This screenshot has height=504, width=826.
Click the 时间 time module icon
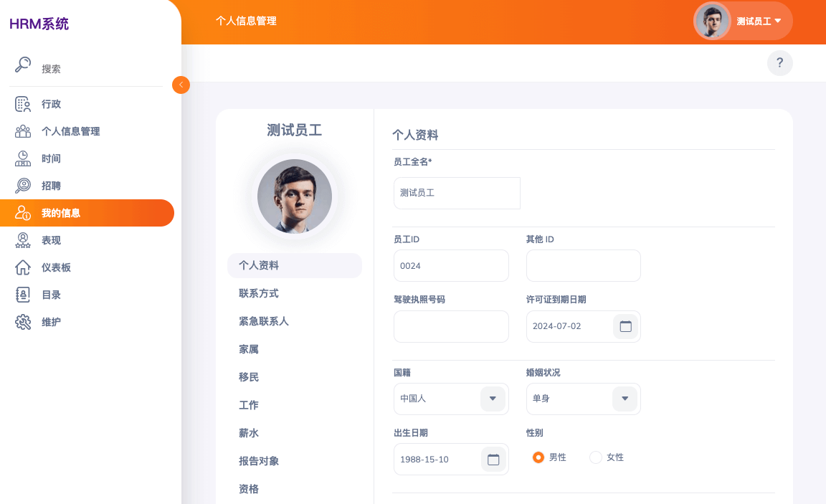[23, 158]
